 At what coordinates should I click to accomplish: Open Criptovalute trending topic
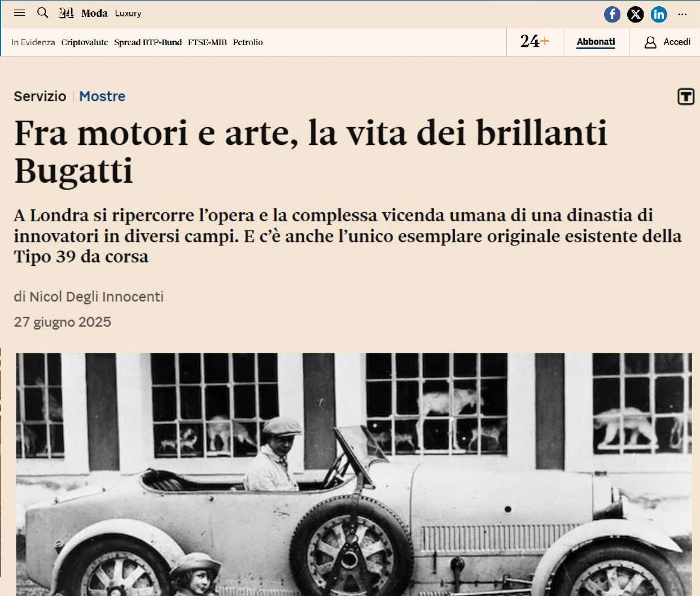click(85, 42)
